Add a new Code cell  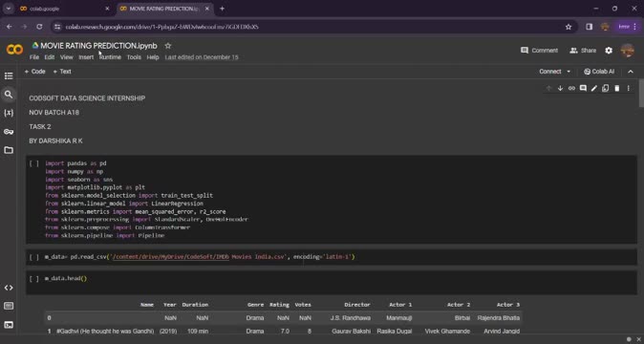35,72
